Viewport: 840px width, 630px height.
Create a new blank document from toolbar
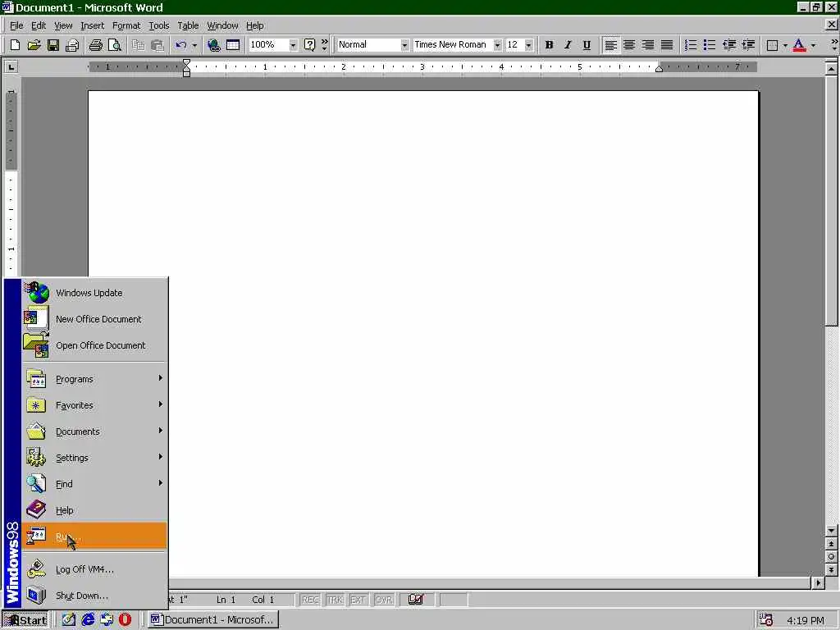15,45
